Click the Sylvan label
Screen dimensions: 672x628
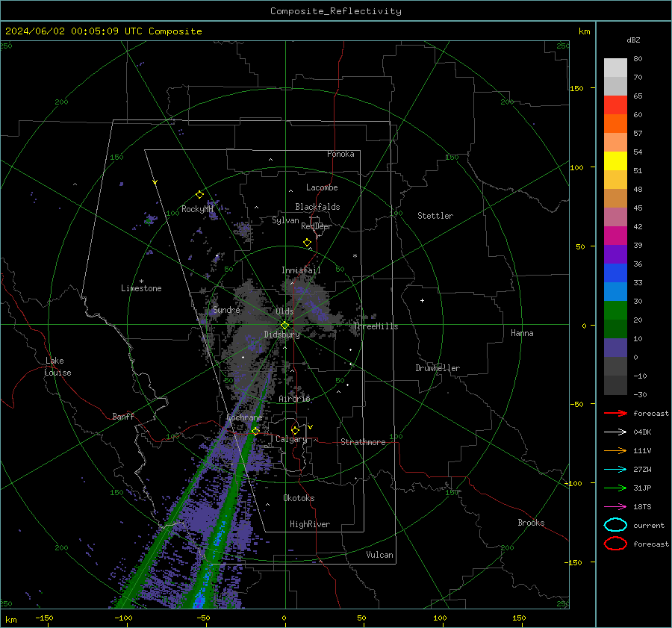[285, 220]
